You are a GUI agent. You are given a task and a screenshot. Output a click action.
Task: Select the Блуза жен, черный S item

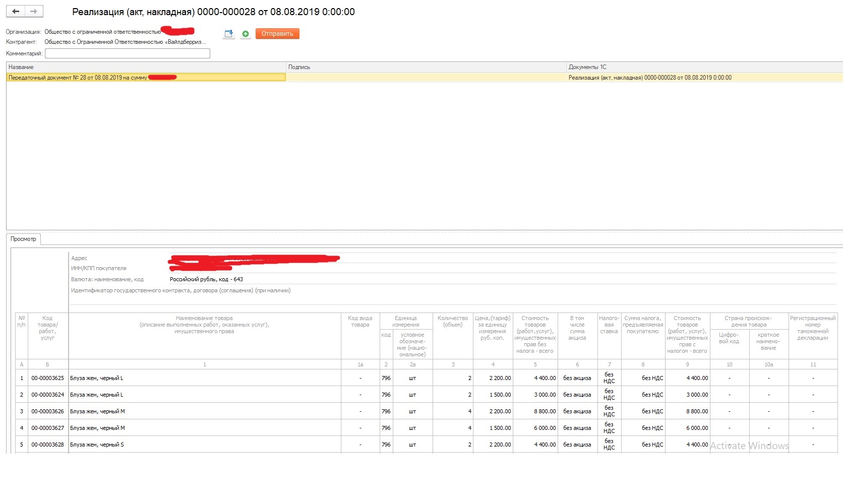pos(97,445)
